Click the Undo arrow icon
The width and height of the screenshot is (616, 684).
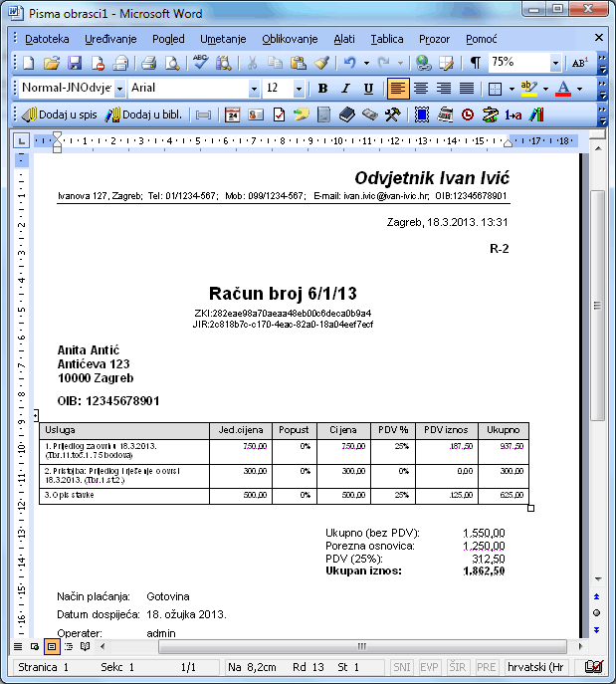349,63
